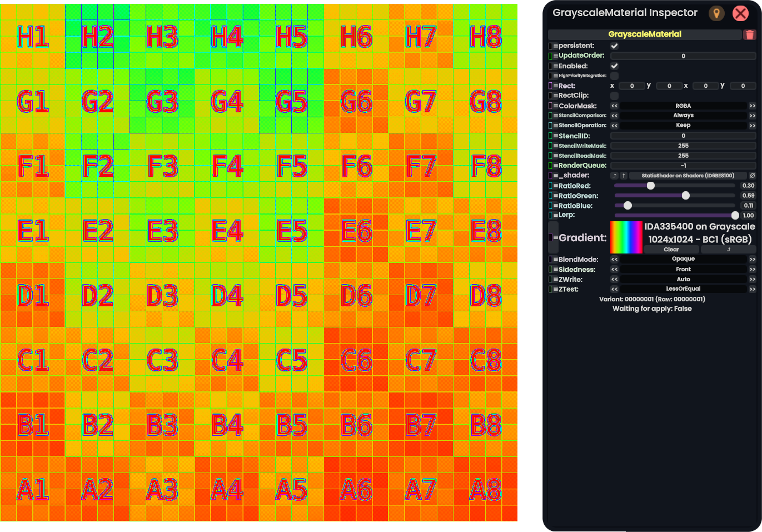Delete GrayscaleMaterial with the trash icon
762x532 pixels.
[x=749, y=34]
